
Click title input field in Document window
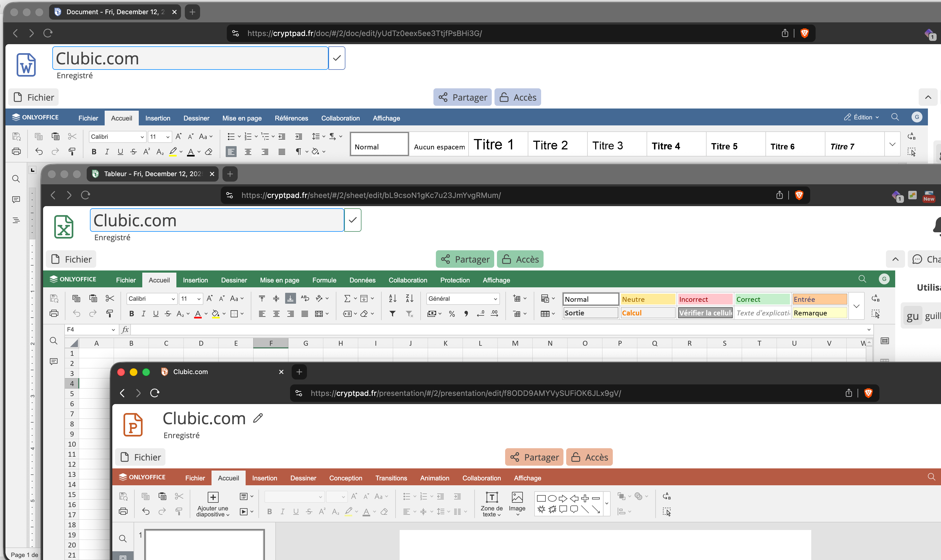[190, 58]
